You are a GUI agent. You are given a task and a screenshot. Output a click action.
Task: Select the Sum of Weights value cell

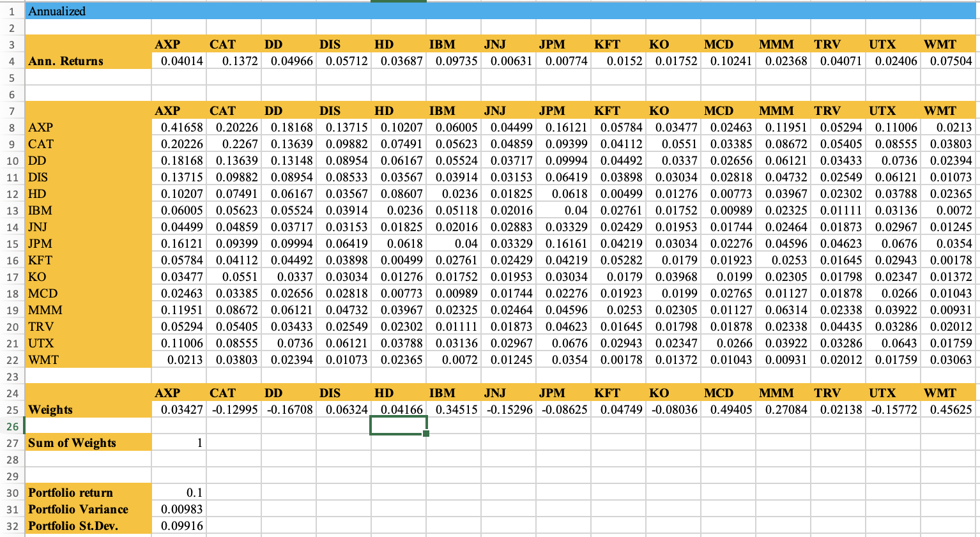pyautogui.click(x=178, y=442)
